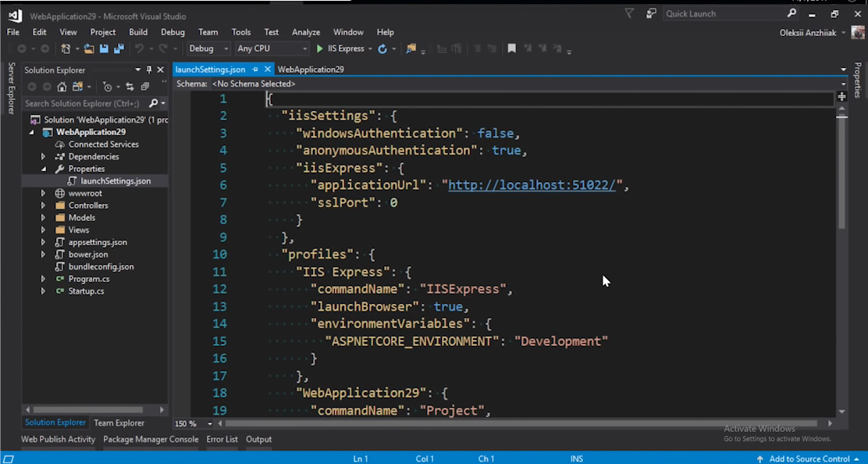Click the Redo arrow icon
Viewport: 868px width, 464px height.
[162, 48]
